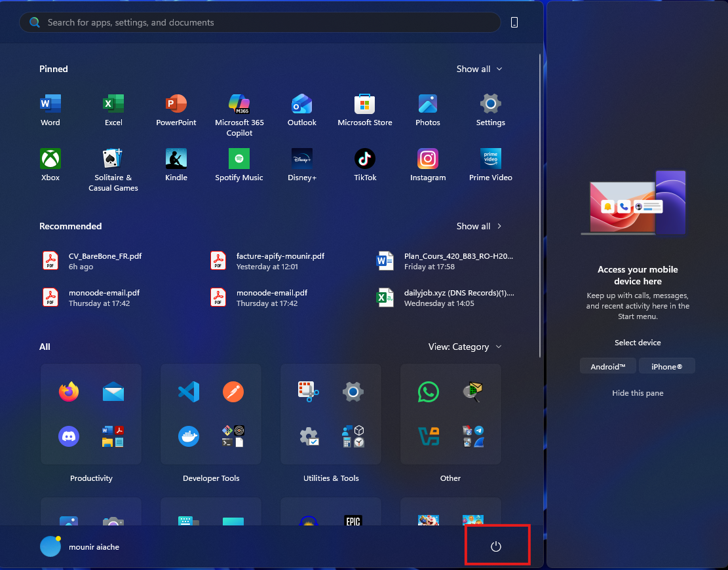This screenshot has width=728, height=570.
Task: Launch TikTok
Action: click(x=365, y=165)
